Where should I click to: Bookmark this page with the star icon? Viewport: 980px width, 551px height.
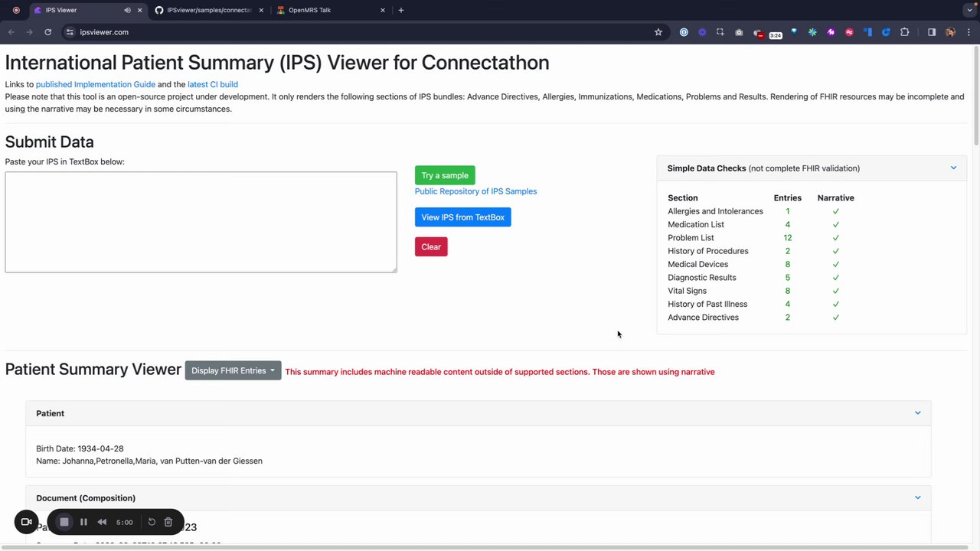tap(658, 32)
